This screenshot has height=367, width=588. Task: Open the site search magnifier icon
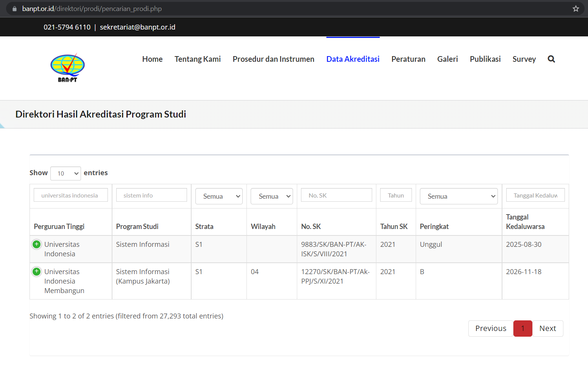click(x=551, y=59)
